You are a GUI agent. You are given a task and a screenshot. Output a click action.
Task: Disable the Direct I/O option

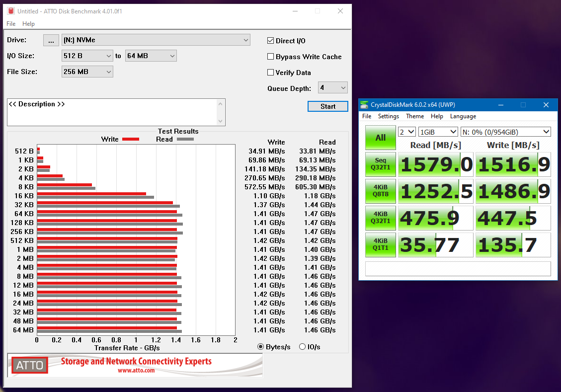271,41
